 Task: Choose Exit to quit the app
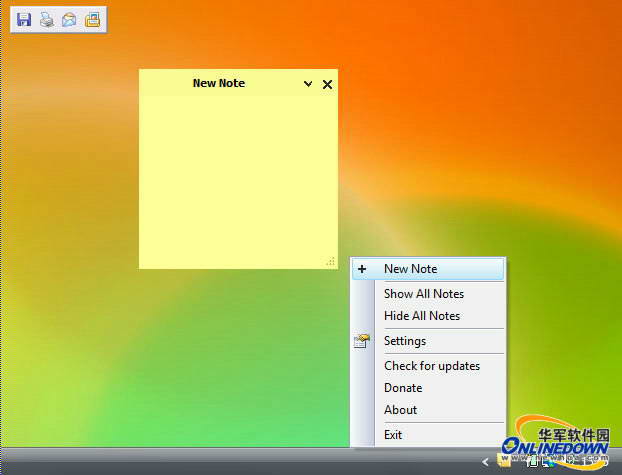428,435
